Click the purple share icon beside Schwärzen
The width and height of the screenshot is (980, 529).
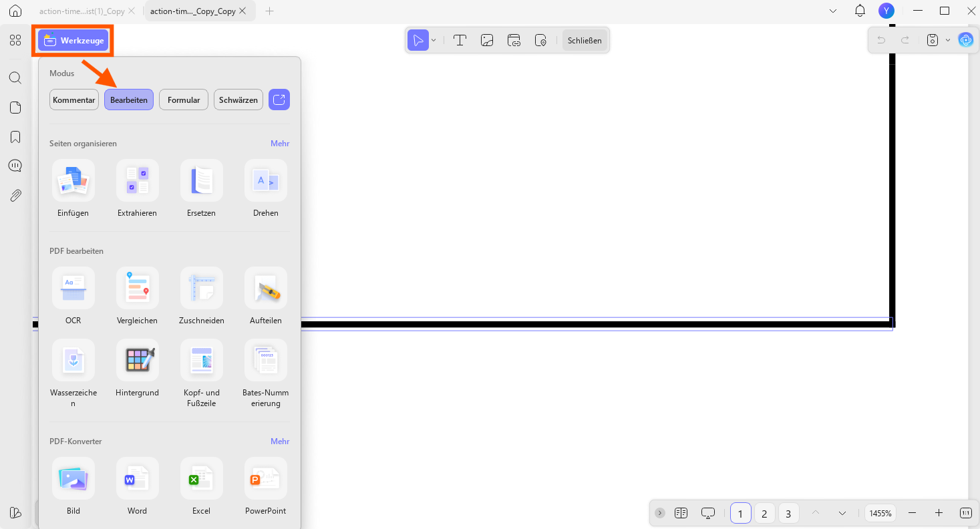tap(279, 100)
